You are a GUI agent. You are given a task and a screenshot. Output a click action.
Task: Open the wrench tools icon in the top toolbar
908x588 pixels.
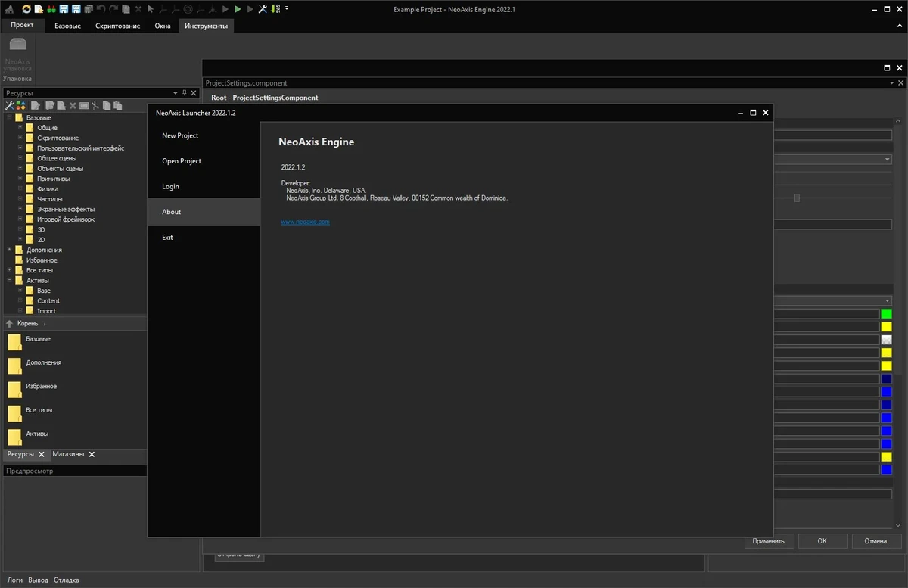(263, 9)
